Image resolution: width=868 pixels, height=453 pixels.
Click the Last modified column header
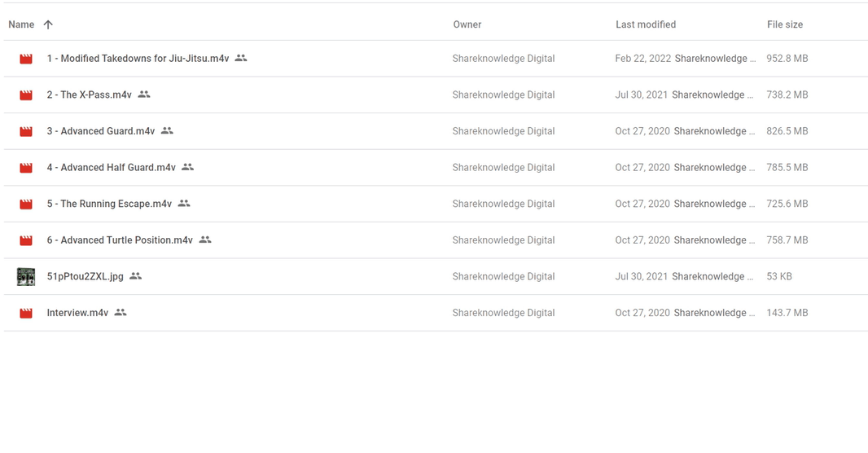click(x=646, y=24)
